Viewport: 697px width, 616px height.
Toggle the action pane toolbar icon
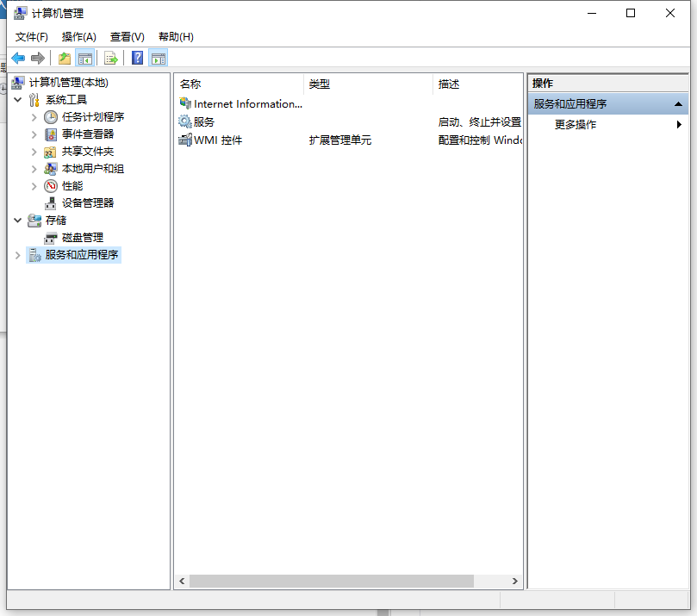(159, 58)
